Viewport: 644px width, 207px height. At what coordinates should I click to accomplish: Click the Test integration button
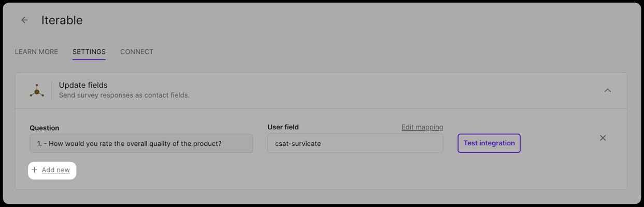[x=489, y=143]
